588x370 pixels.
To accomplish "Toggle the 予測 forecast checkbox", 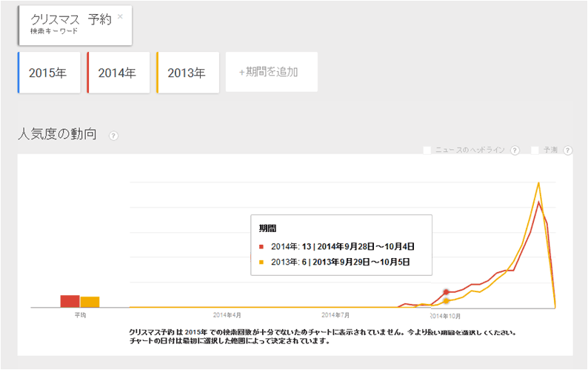I will pos(535,150).
